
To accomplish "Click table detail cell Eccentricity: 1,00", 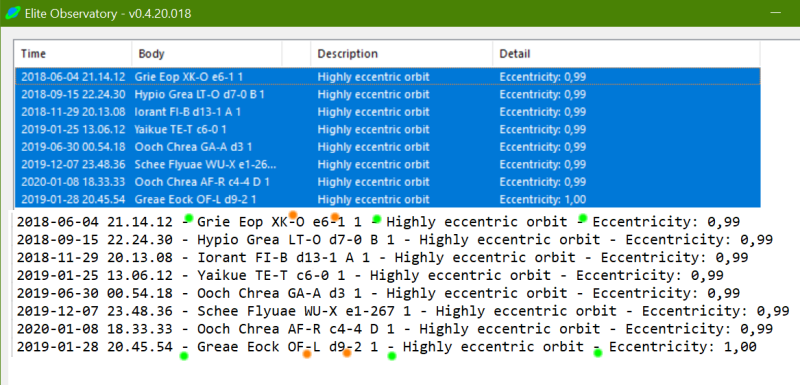I will [x=543, y=199].
